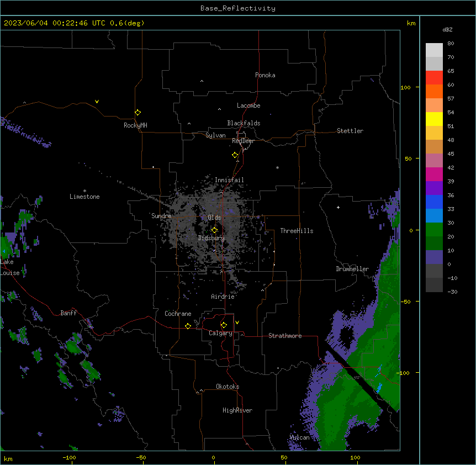Click the Ponoka city label

[265, 75]
